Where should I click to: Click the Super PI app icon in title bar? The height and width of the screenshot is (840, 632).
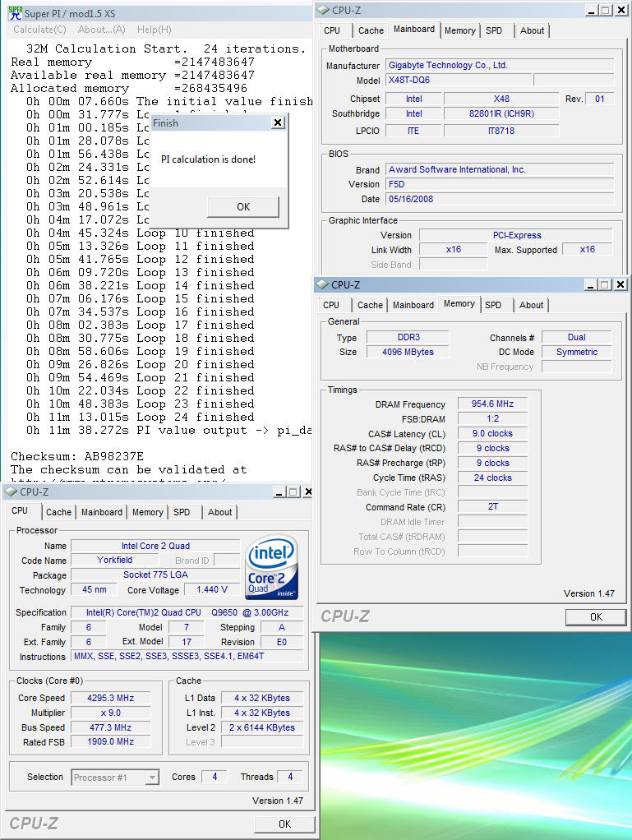(x=15, y=13)
